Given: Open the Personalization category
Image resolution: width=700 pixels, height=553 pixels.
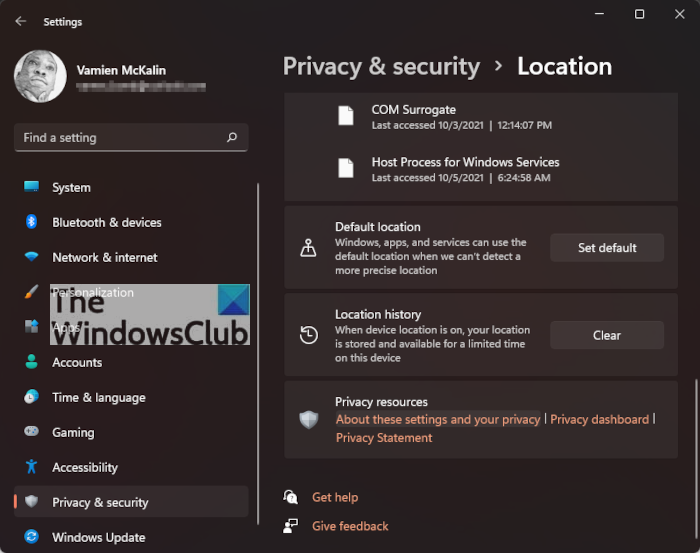Looking at the screenshot, I should coord(93,292).
